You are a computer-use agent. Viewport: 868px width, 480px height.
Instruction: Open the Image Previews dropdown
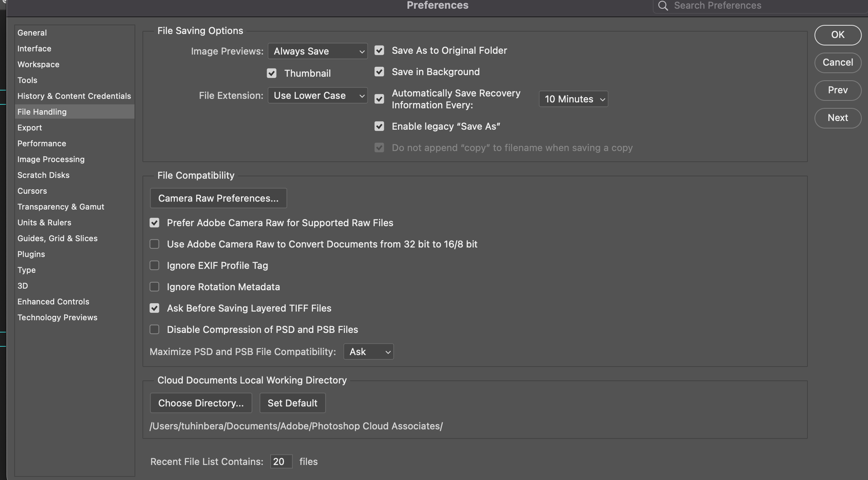317,51
